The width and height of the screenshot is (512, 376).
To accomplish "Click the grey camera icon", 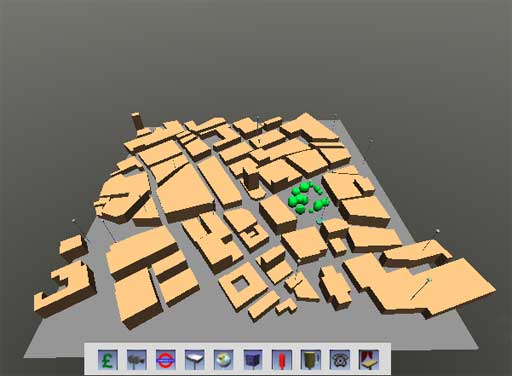I will point(137,360).
